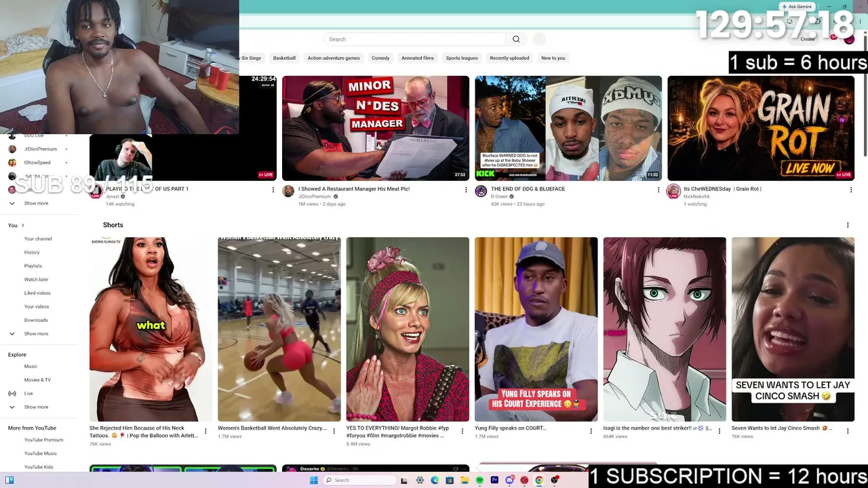868x488 pixels.
Task: Open Your channel in sidebar
Action: click(38, 239)
